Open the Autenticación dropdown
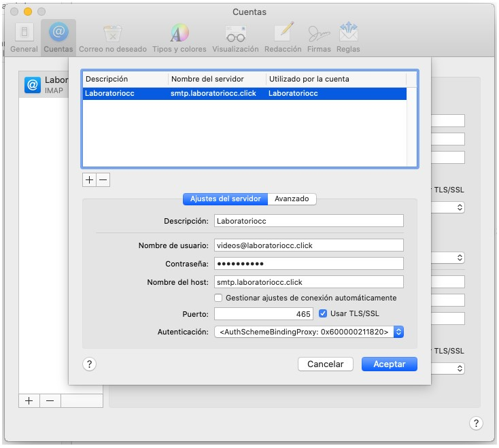This screenshot has width=499, height=448. tap(309, 332)
